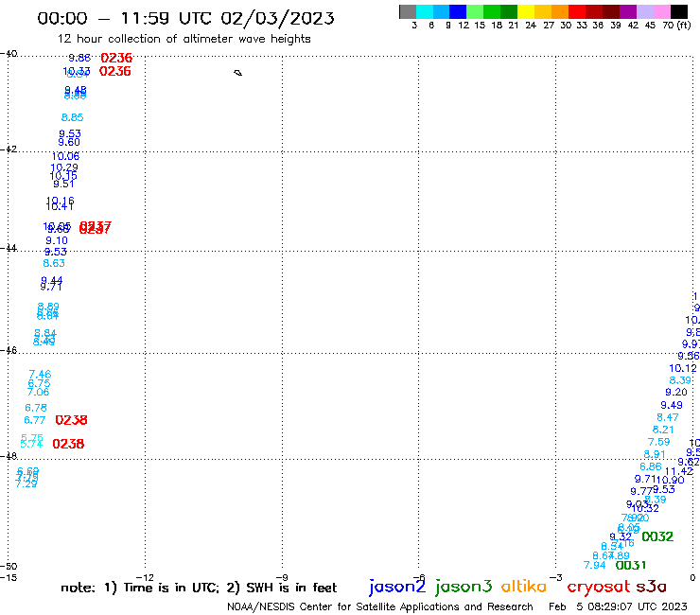The image size is (700, 615).
Task: Click the 'jason2' satellite label
Action: coord(397,587)
